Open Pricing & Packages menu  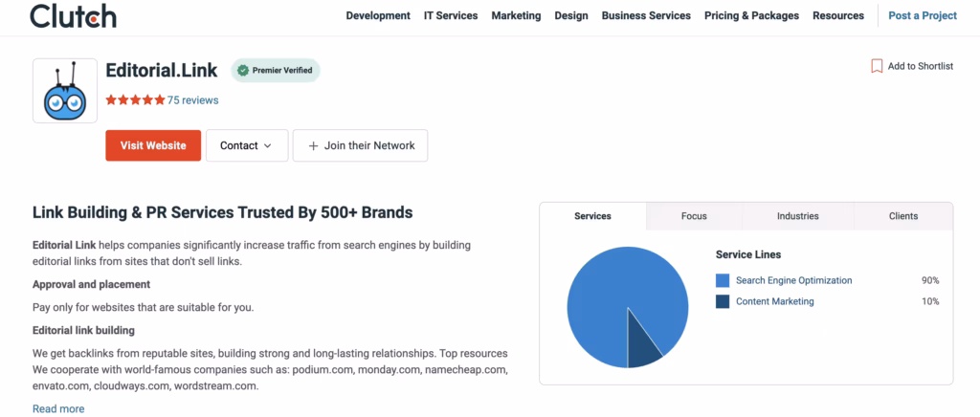tap(752, 15)
